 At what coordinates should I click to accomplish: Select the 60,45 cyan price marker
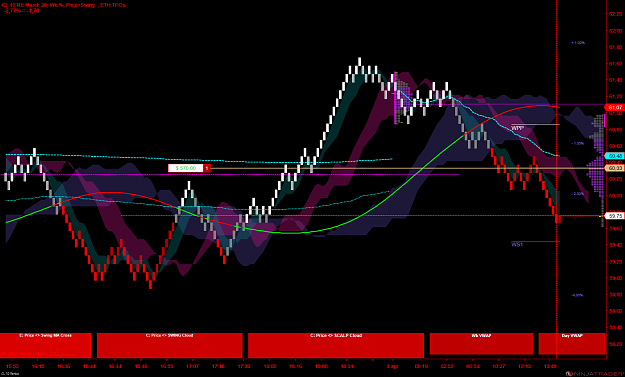[615, 156]
